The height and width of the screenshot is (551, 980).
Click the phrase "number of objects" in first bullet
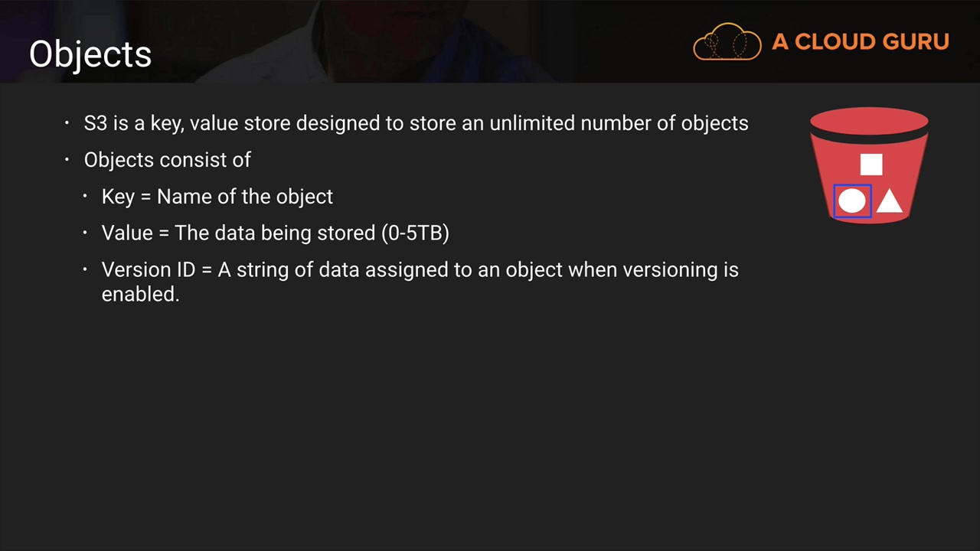(664, 123)
